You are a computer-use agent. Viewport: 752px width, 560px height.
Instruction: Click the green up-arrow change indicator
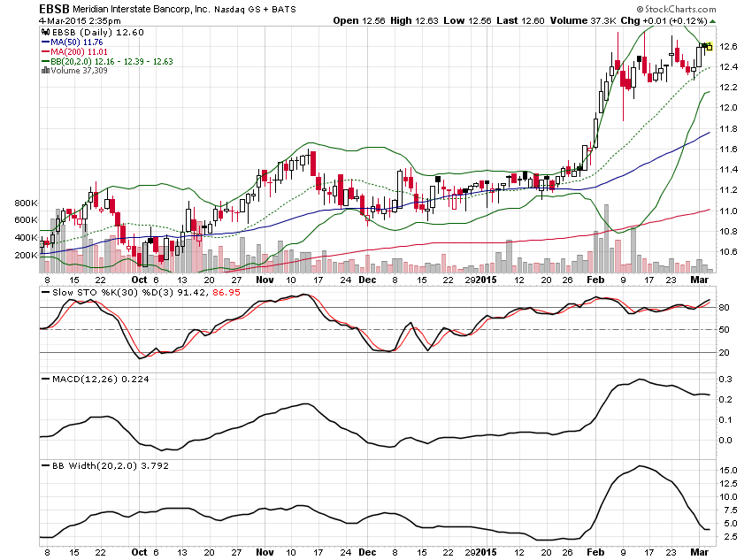713,21
